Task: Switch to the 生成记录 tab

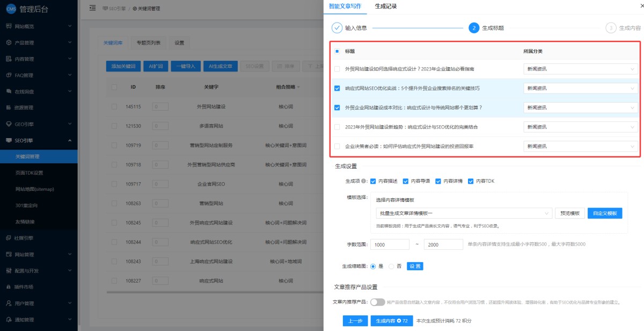Action: 386,6
